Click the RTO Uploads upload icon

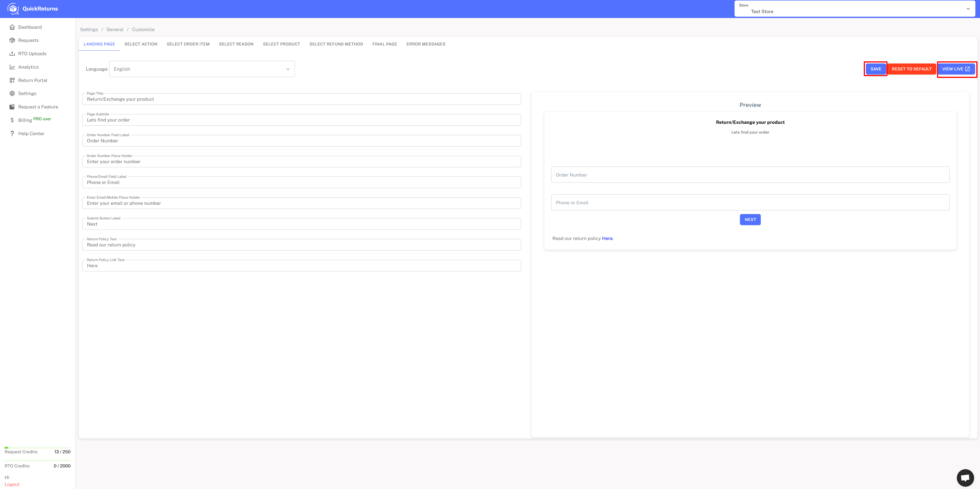pos(12,54)
